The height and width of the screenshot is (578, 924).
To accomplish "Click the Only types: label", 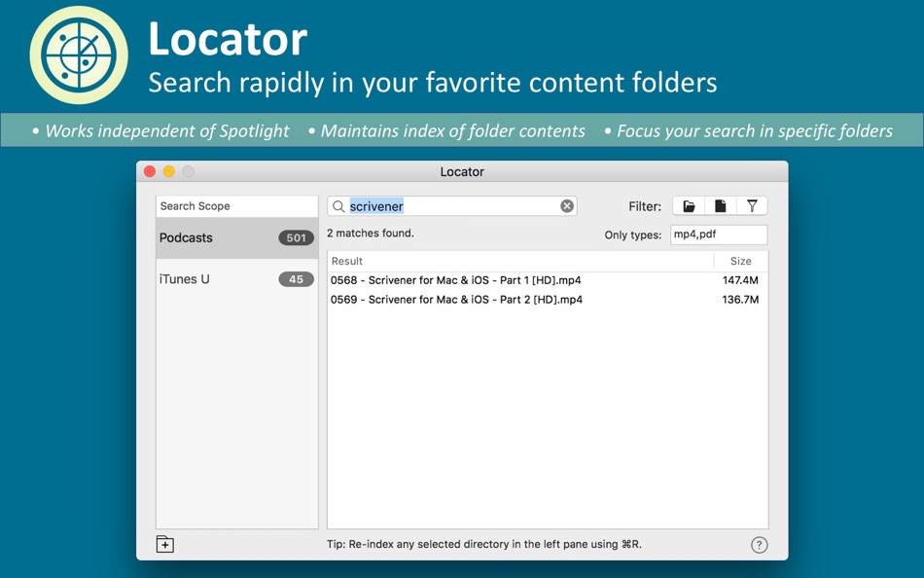I will pos(633,235).
